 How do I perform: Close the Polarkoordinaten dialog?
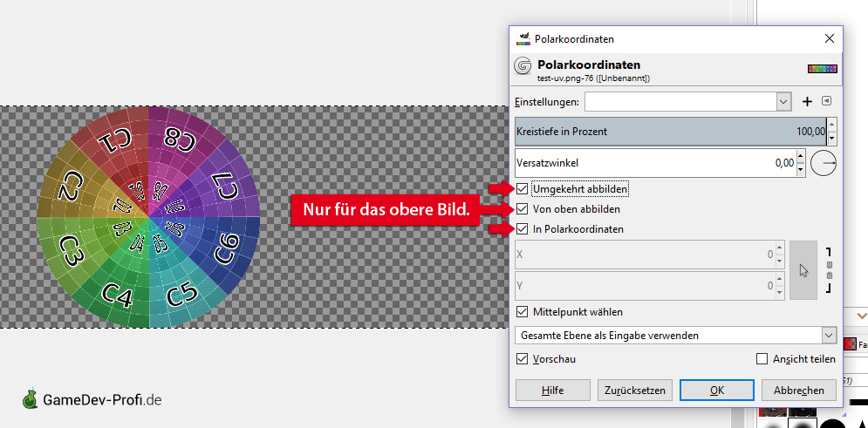coord(828,38)
